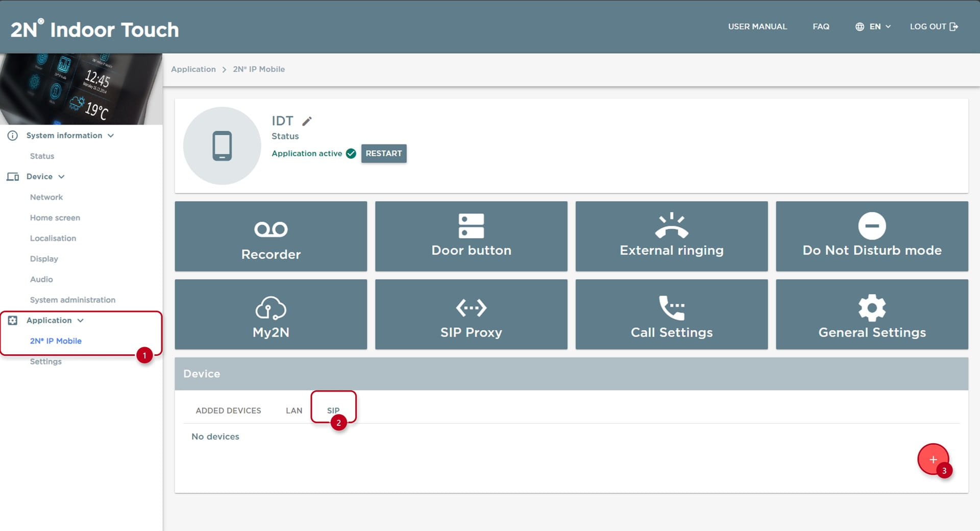This screenshot has height=531, width=980.
Task: Open Localisation in the sidebar
Action: click(x=53, y=238)
